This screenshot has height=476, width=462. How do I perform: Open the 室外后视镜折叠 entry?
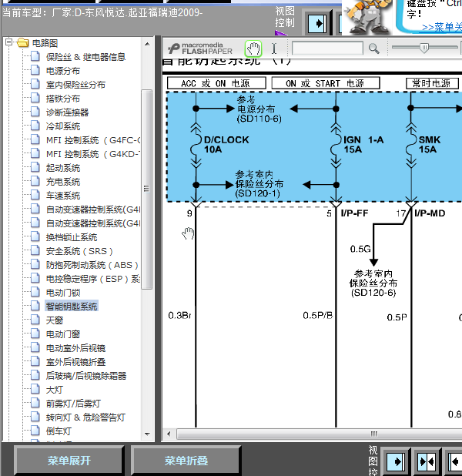pos(75,362)
